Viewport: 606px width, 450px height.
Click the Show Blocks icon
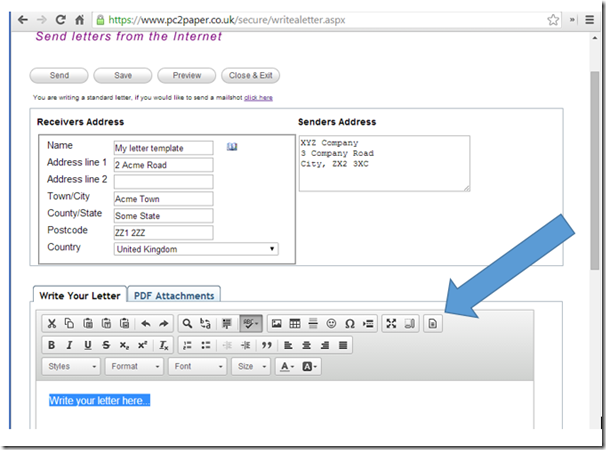tap(410, 324)
